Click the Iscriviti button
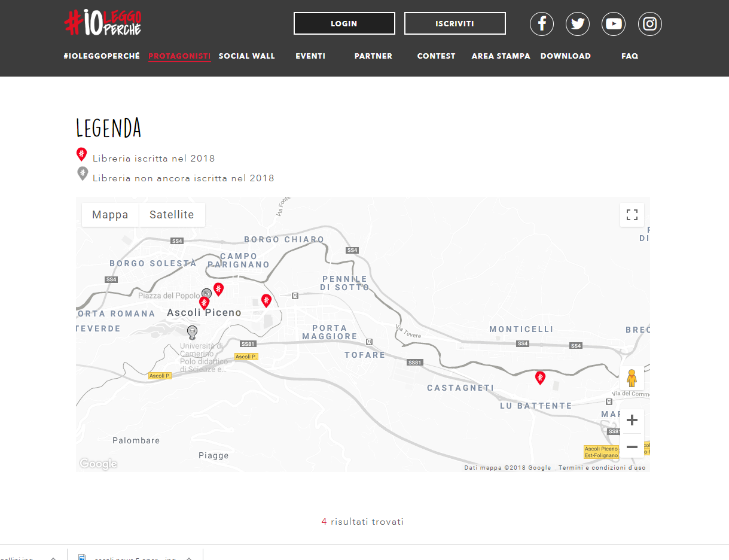This screenshot has height=560, width=729. pyautogui.click(x=455, y=23)
